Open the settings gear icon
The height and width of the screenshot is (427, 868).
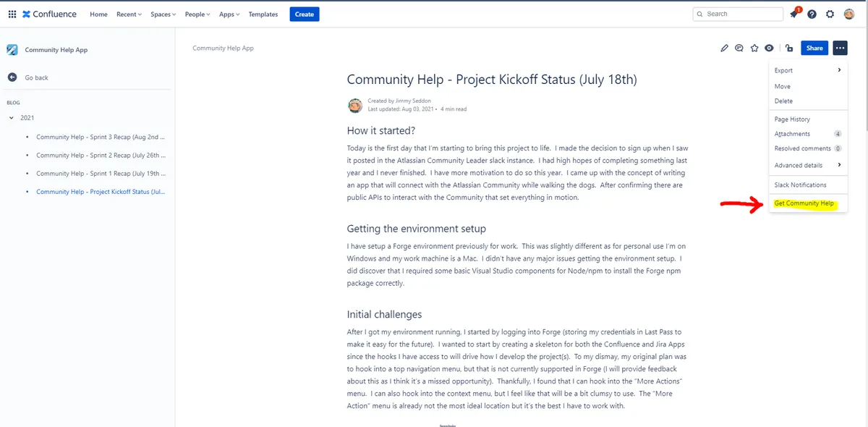click(x=830, y=14)
